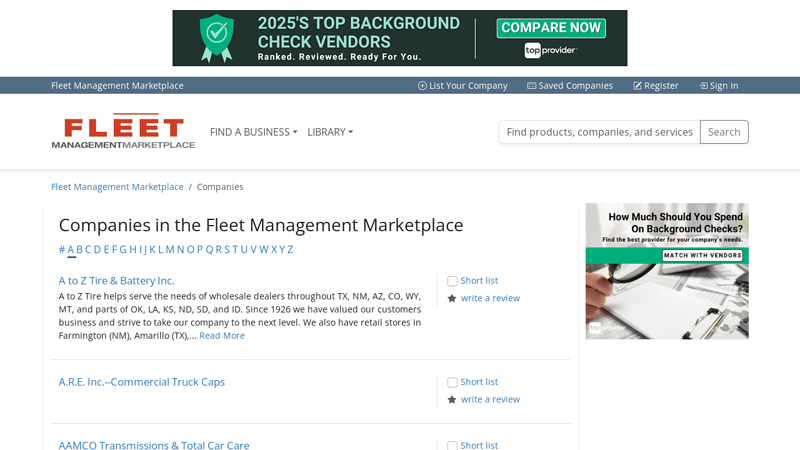Filter companies by letter S
This screenshot has width=800, height=450.
[227, 249]
